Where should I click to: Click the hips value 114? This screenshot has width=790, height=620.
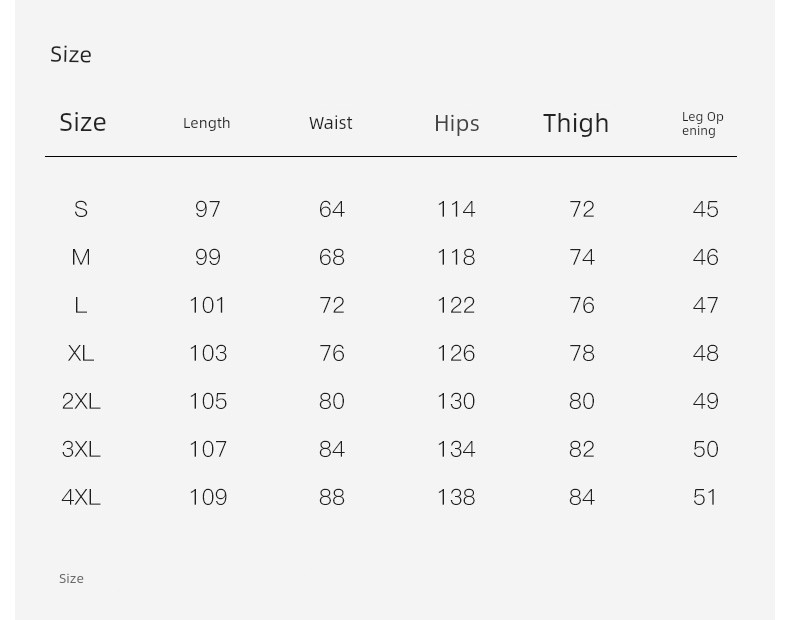456,209
